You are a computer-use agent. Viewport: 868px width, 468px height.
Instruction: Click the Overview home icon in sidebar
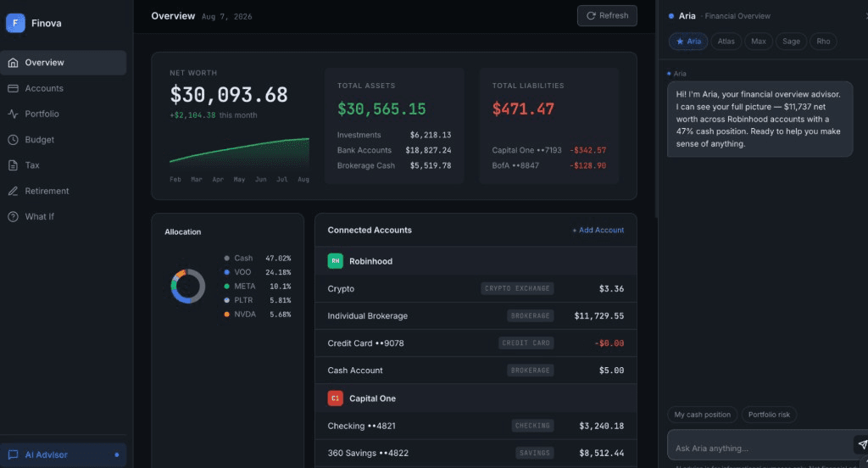coord(14,63)
